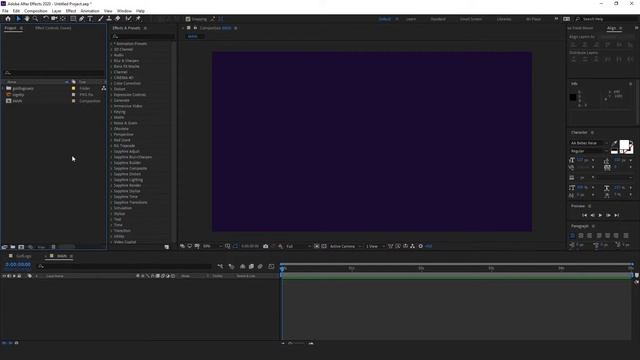This screenshot has height=360, width=640.
Task: Open the Active Camera view dropdown
Action: pyautogui.click(x=345, y=246)
